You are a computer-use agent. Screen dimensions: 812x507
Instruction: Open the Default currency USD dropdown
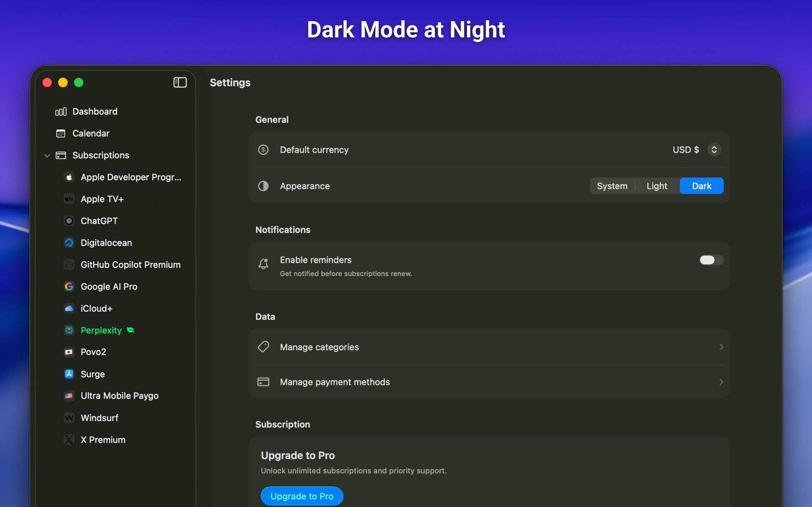714,150
